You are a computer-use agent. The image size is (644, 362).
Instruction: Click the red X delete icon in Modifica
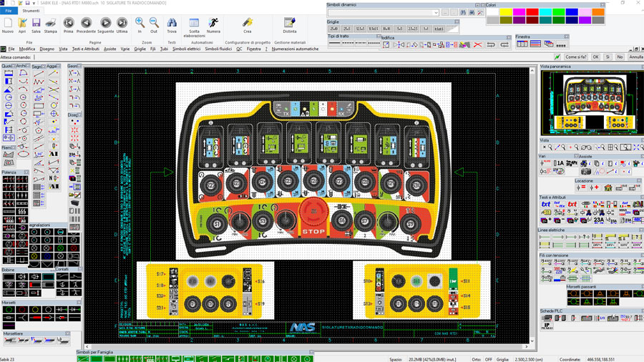(x=477, y=45)
